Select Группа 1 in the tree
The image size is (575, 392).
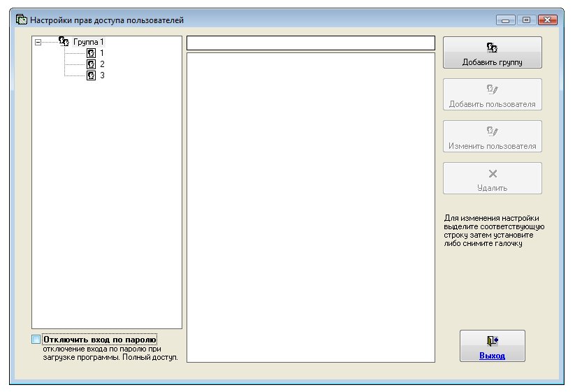click(88, 42)
